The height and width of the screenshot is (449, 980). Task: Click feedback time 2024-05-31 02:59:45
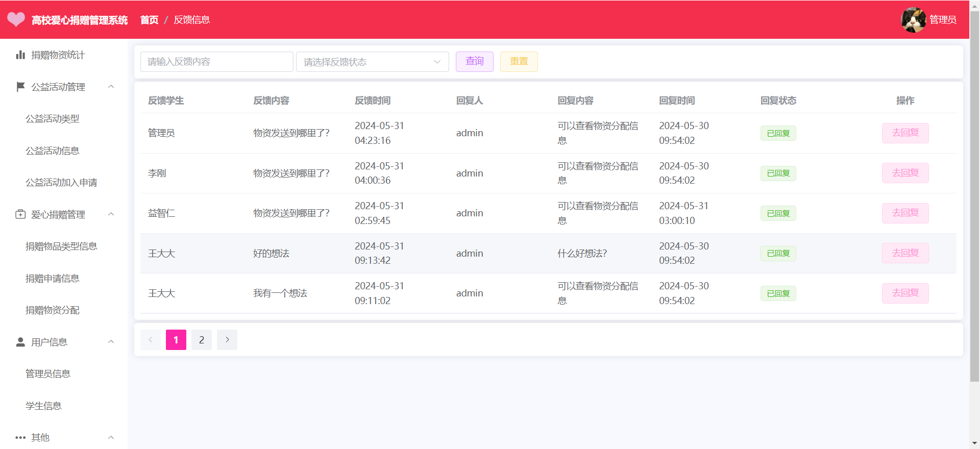click(x=379, y=213)
